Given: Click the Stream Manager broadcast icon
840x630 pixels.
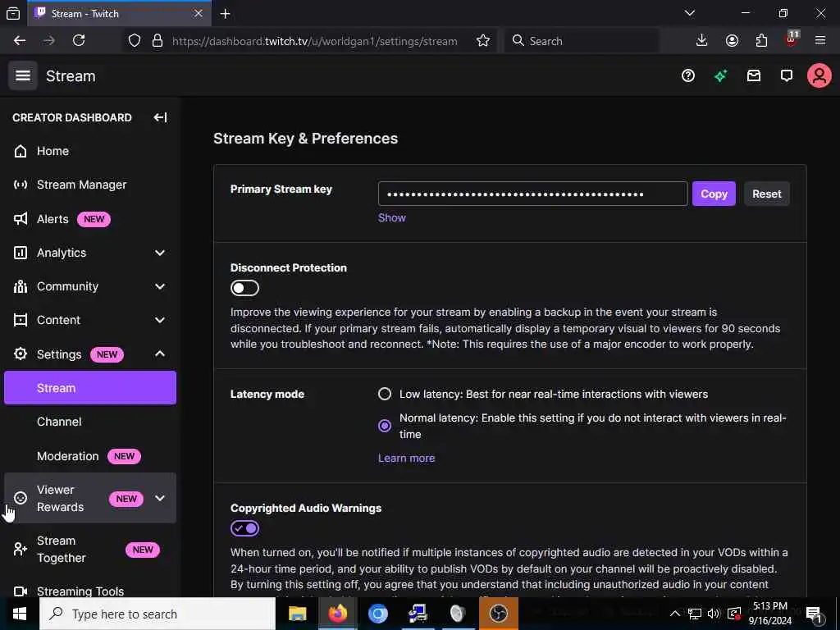Looking at the screenshot, I should (21, 185).
